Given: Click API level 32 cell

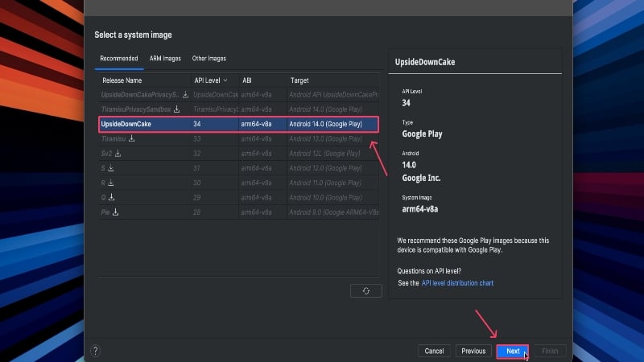Looking at the screenshot, I should [x=197, y=154].
